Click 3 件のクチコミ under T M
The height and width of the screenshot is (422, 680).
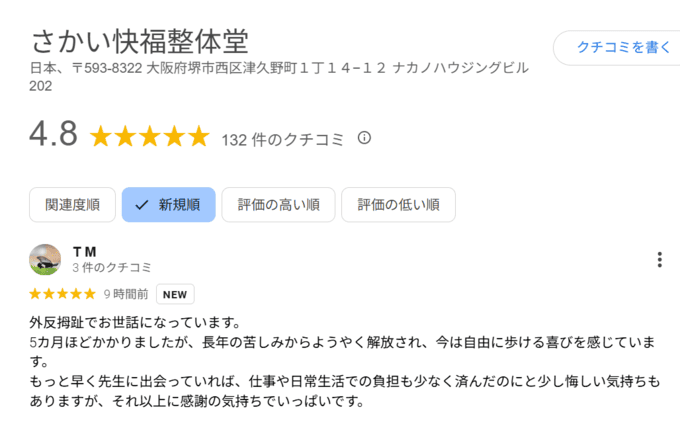pos(111,268)
